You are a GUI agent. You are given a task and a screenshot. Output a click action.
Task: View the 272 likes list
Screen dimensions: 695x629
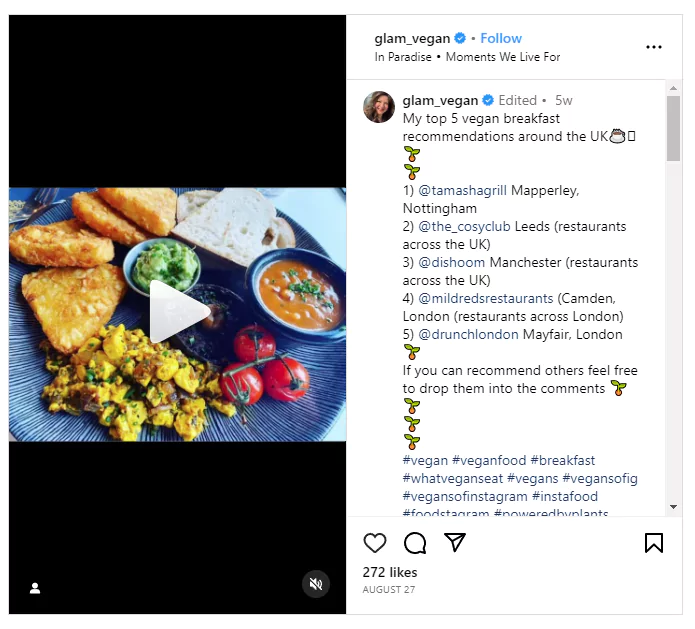(x=390, y=572)
